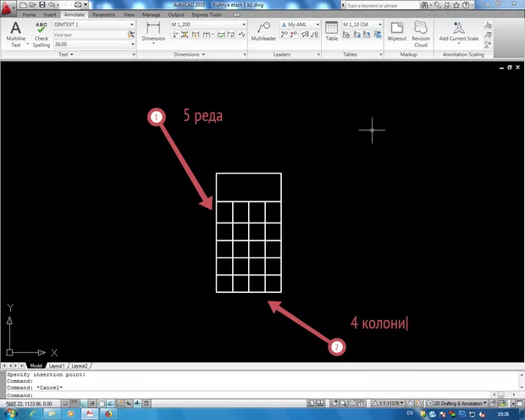Screen dimensions: 525x420
Task: Open the AutoCAD application menu button
Action: tap(8, 7)
